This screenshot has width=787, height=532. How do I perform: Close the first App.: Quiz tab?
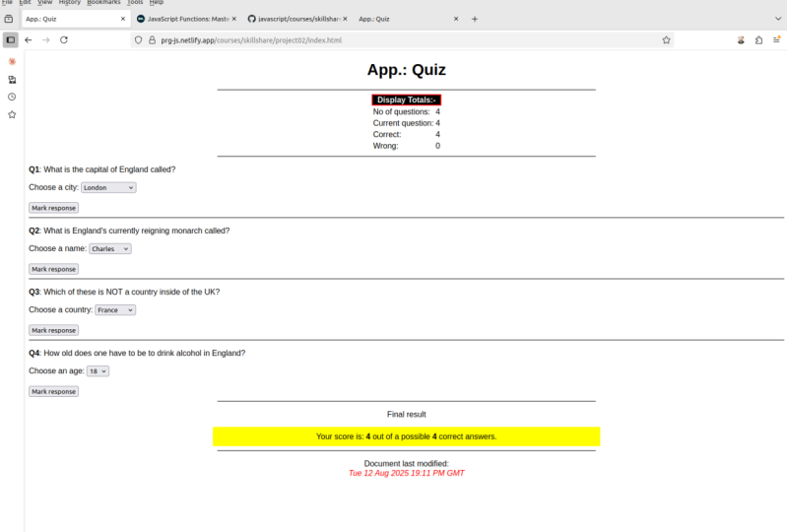(x=123, y=19)
